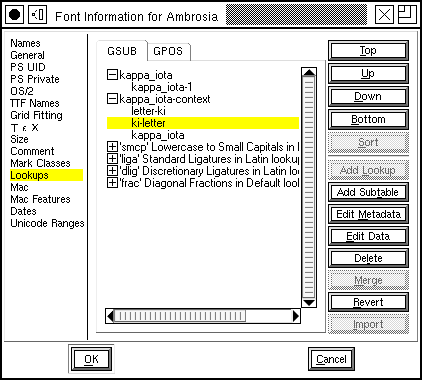Click the horizontal scrollbar left arrow
This screenshot has width=422, height=380.
pos(110,316)
